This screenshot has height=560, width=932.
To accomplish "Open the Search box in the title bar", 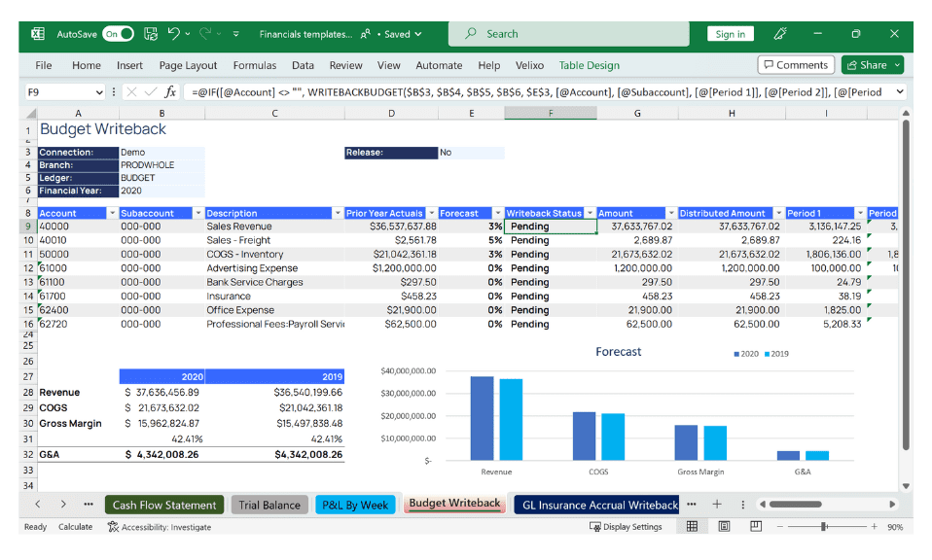I will [x=568, y=33].
